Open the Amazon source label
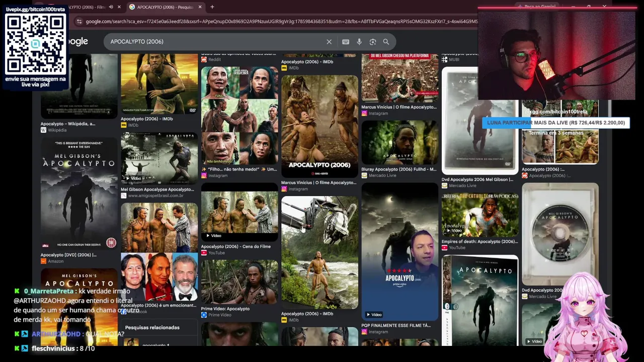 [52, 261]
